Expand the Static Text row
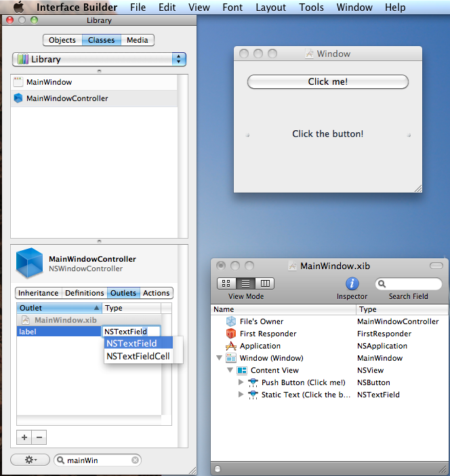 point(241,395)
